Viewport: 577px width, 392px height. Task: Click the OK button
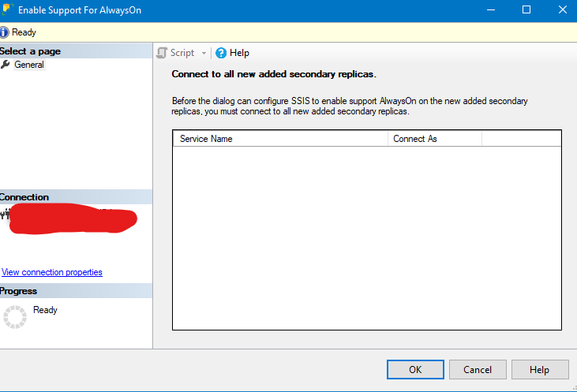[x=415, y=369]
